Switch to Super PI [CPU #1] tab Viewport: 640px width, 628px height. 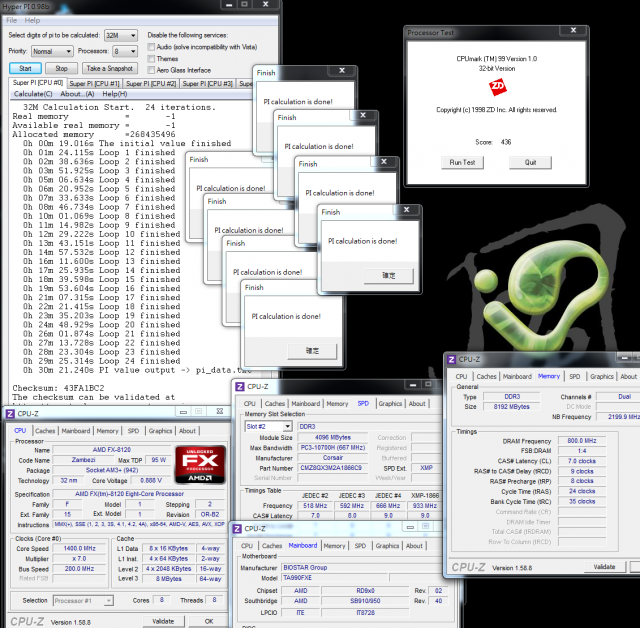coord(94,84)
